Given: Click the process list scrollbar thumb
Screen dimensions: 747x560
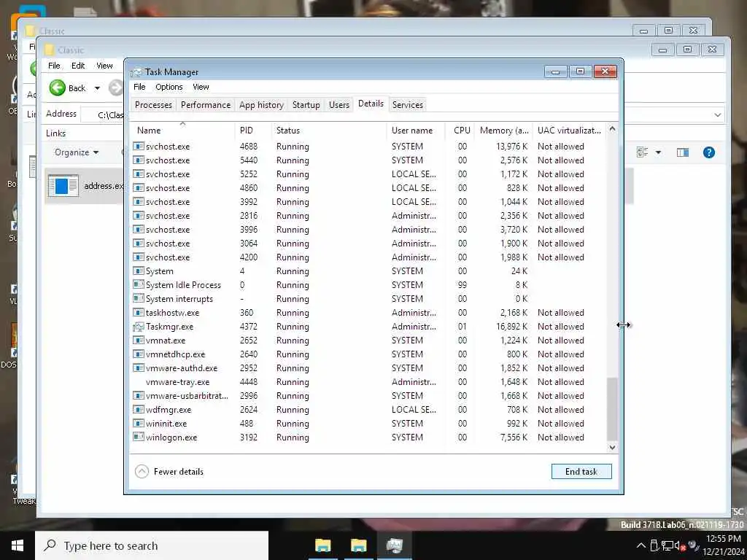Looking at the screenshot, I should (x=612, y=408).
